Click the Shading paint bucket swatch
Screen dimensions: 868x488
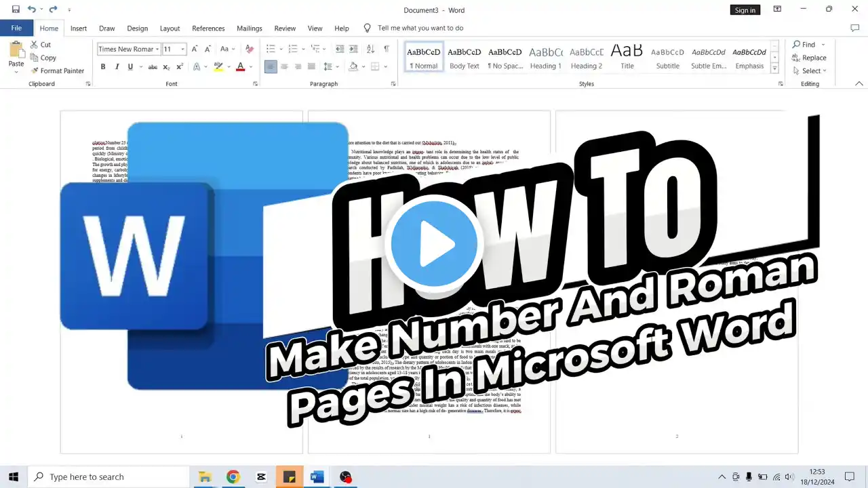pos(353,66)
